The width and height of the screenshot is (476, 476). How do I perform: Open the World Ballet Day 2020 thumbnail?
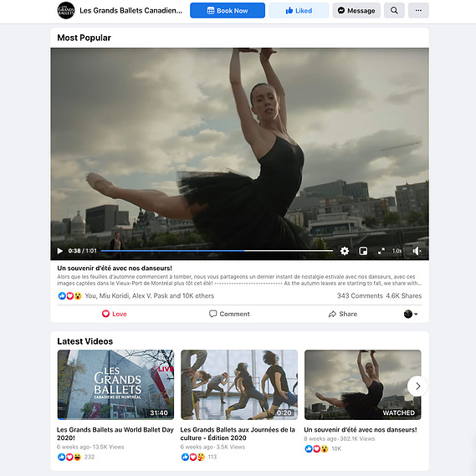point(115,385)
